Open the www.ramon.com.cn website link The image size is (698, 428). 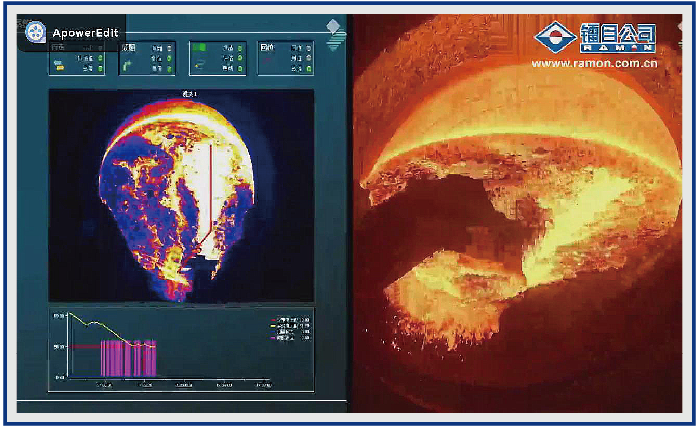[x=594, y=63]
